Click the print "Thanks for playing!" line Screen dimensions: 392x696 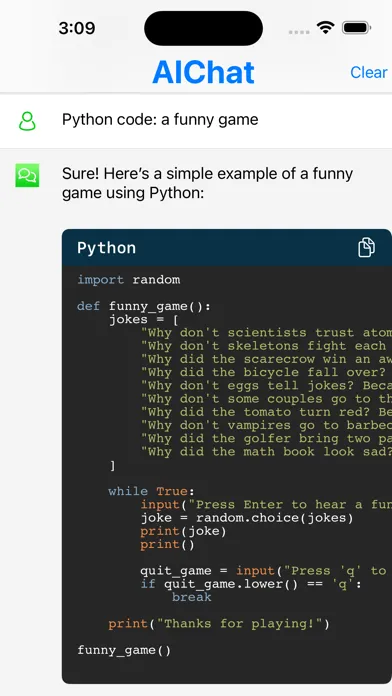(219, 624)
